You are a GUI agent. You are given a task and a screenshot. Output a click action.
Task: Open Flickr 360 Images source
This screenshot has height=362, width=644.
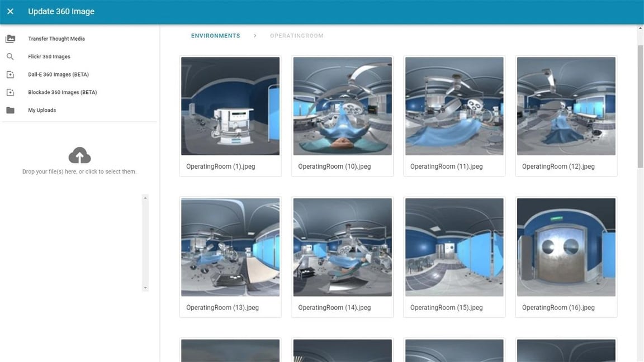click(x=49, y=56)
